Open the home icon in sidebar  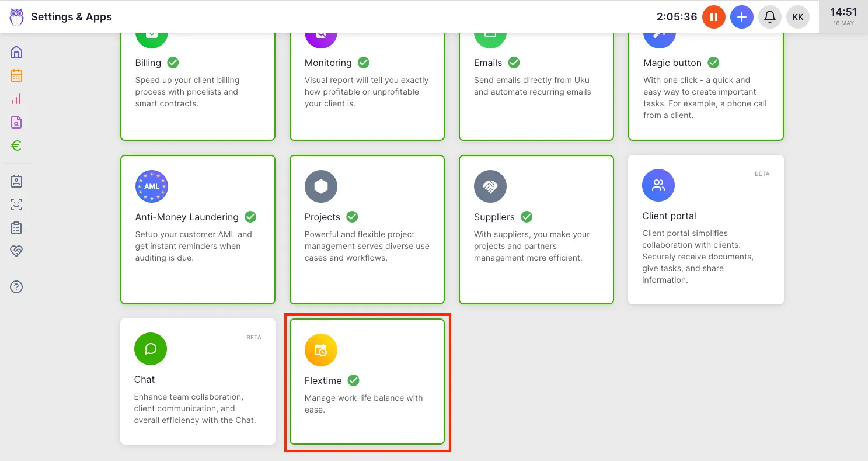tap(16, 53)
